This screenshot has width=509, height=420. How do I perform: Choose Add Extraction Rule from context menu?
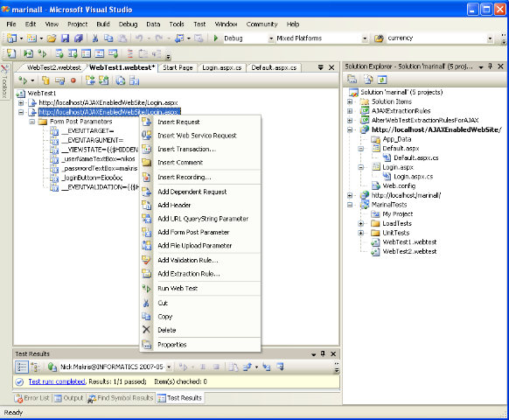[x=200, y=274]
